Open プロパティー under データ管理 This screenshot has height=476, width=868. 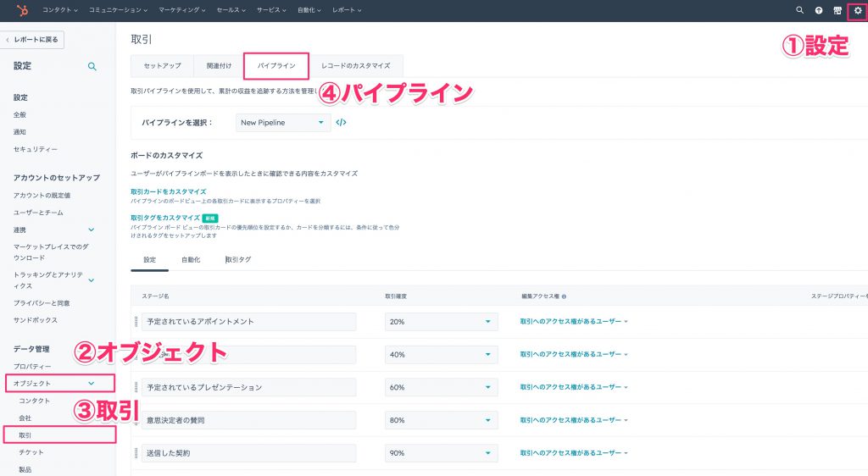32,366
